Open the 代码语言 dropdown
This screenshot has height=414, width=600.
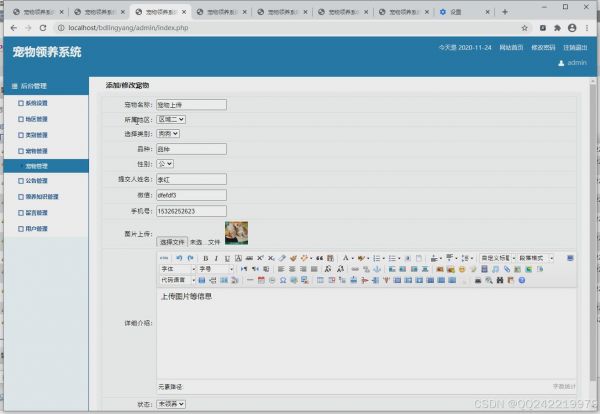click(x=178, y=280)
